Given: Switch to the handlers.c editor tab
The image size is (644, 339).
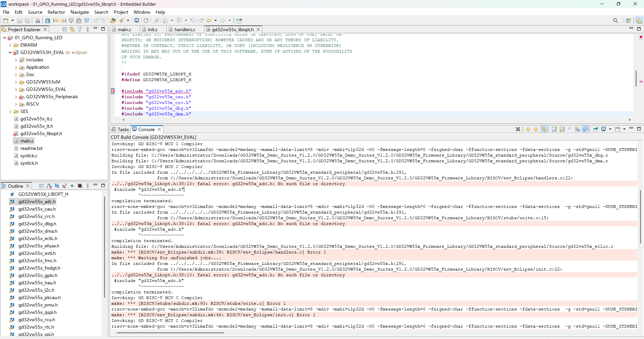Looking at the screenshot, I should click(185, 30).
